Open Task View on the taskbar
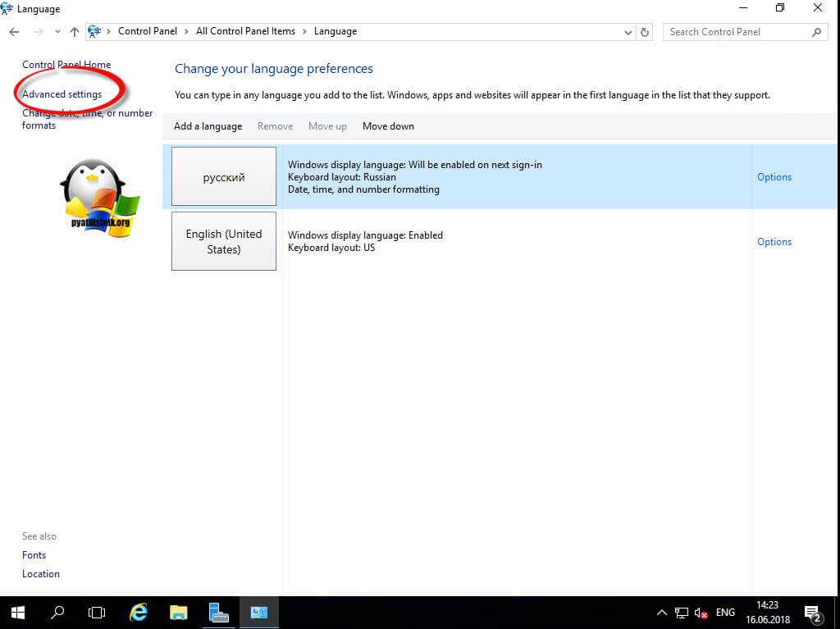This screenshot has height=629, width=840. coord(97,613)
